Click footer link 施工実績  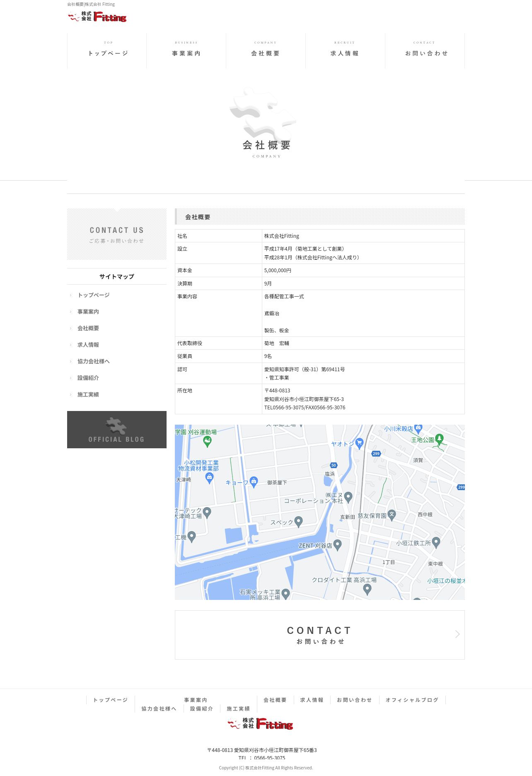click(x=238, y=709)
